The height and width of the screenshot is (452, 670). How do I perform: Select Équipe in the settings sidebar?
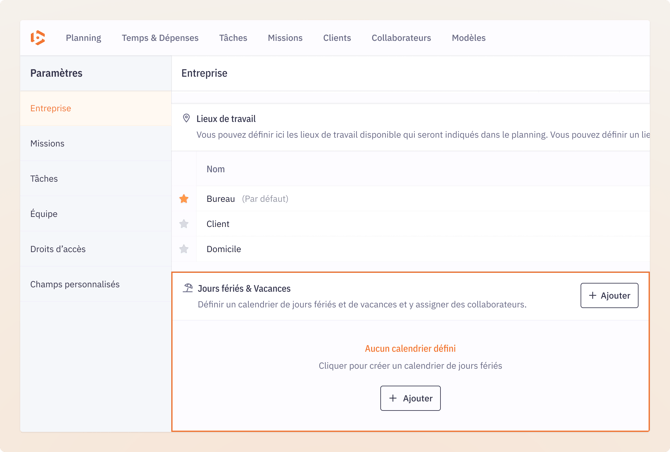(44, 214)
